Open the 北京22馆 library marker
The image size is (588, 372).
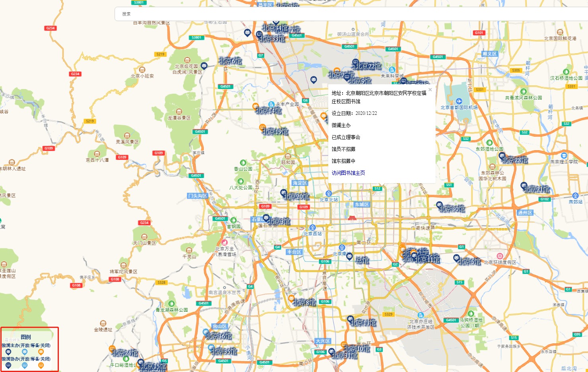pyautogui.click(x=355, y=63)
